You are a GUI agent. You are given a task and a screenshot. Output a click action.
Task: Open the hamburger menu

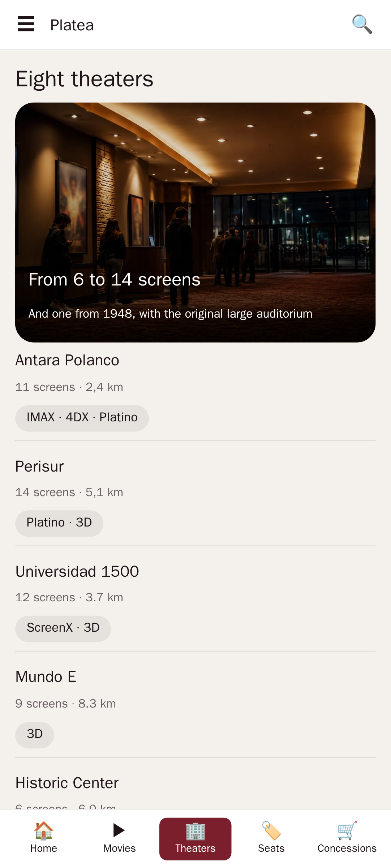click(26, 24)
